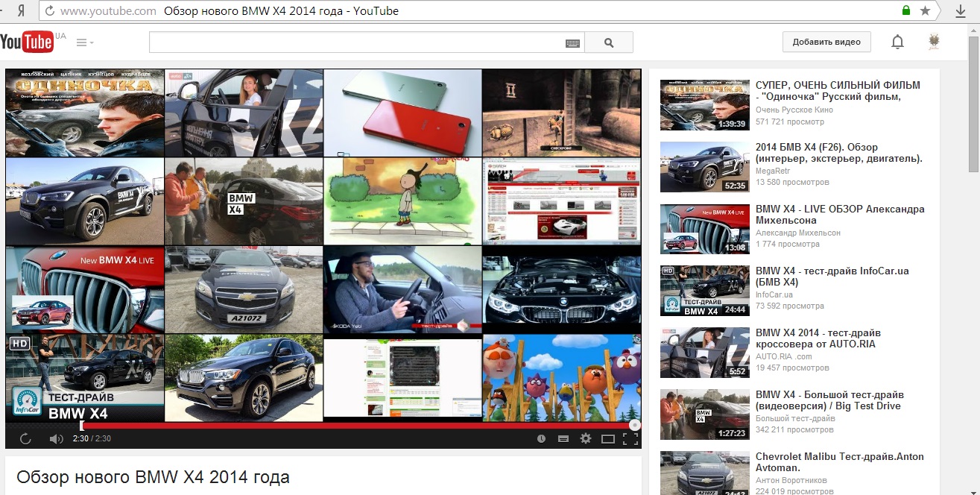
Task: Click the channel name AUTO.RIA .com
Action: pos(783,357)
